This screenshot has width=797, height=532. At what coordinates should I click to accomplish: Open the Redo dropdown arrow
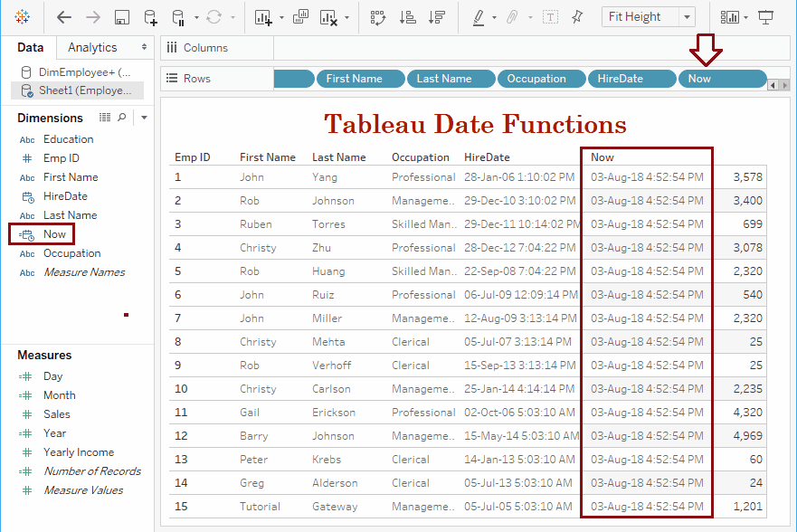pos(231,16)
